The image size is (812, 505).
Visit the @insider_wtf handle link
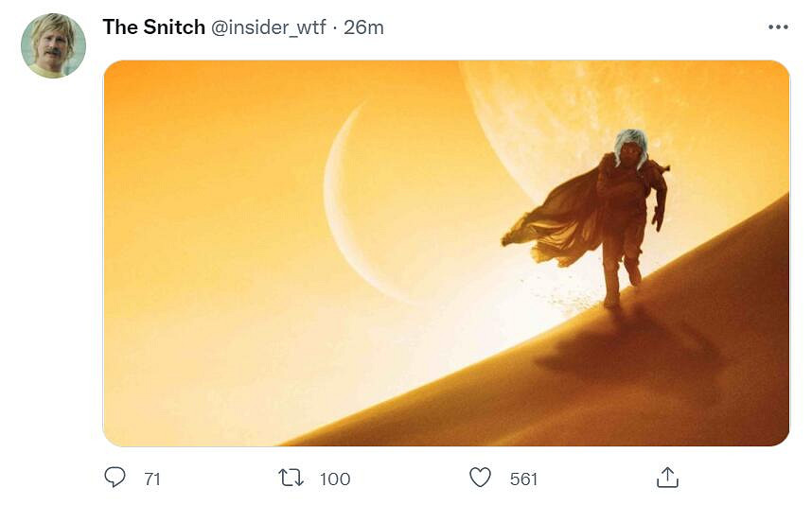(269, 27)
